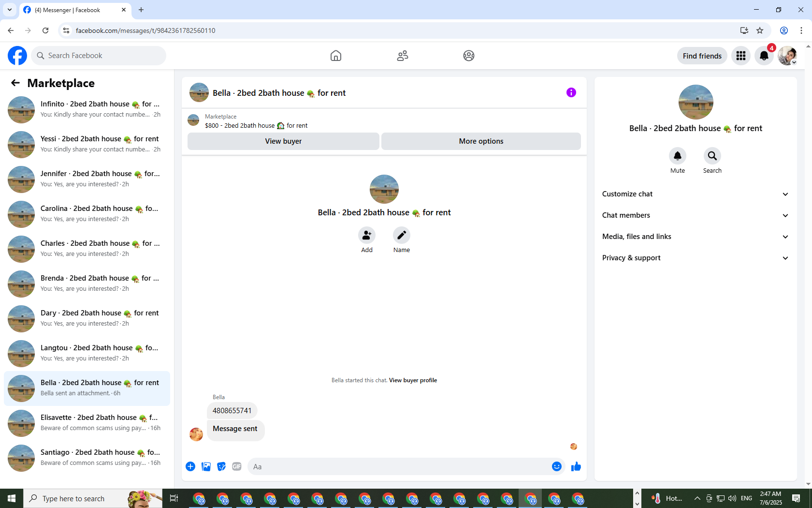This screenshot has height=508, width=812.
Task: Open the Windows Start menu
Action: pyautogui.click(x=12, y=498)
